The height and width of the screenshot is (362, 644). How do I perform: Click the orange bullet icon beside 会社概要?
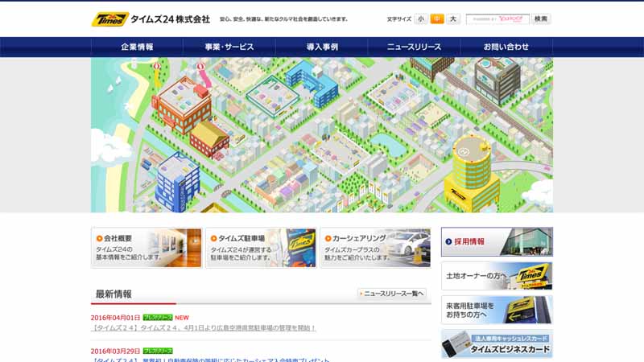click(x=99, y=238)
